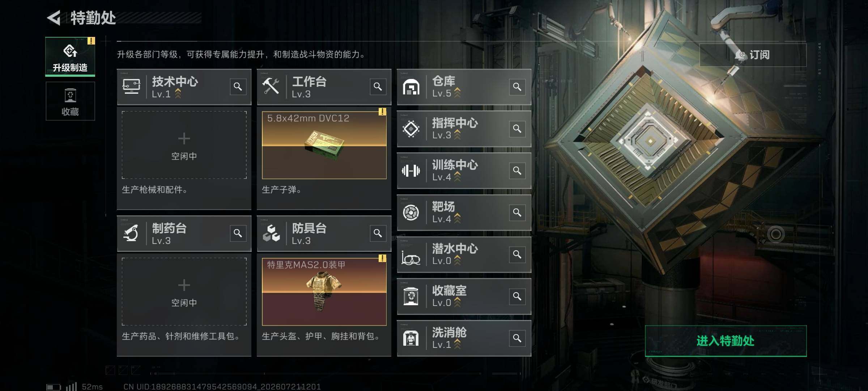Screen dimensions: 868x391
Task: Inspect 制药台 using the magnifier icon
Action: pos(238,234)
